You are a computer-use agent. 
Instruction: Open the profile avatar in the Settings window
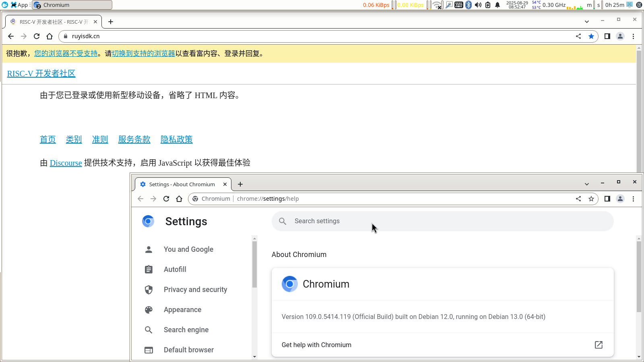pos(620,199)
